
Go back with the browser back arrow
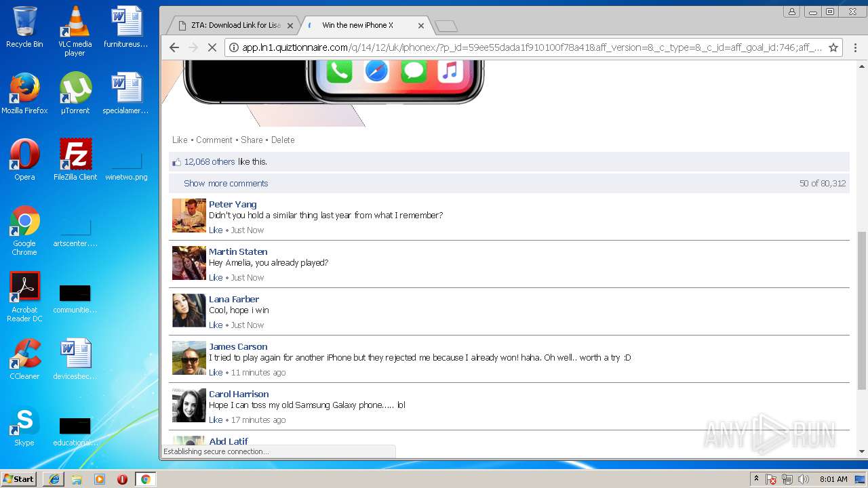(174, 47)
